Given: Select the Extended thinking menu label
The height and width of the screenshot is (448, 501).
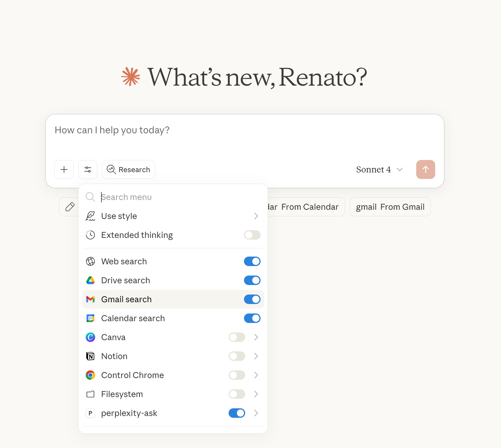Looking at the screenshot, I should point(137,235).
